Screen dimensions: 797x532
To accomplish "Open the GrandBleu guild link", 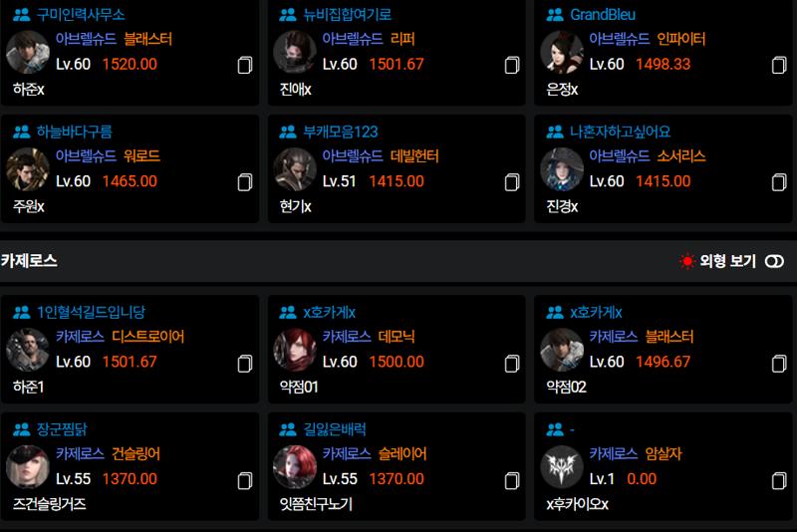I will click(603, 15).
